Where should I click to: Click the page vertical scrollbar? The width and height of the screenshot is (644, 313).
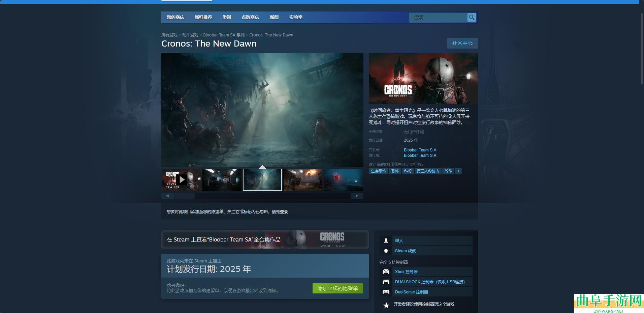coord(642,49)
